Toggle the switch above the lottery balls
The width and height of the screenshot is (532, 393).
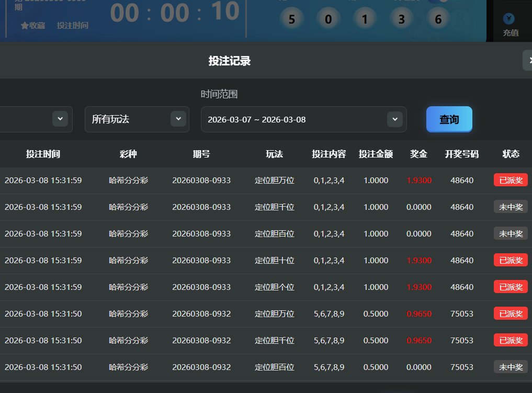coord(440,1)
